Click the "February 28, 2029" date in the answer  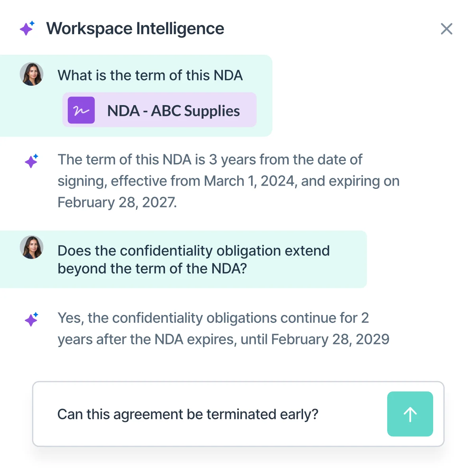[x=330, y=340]
